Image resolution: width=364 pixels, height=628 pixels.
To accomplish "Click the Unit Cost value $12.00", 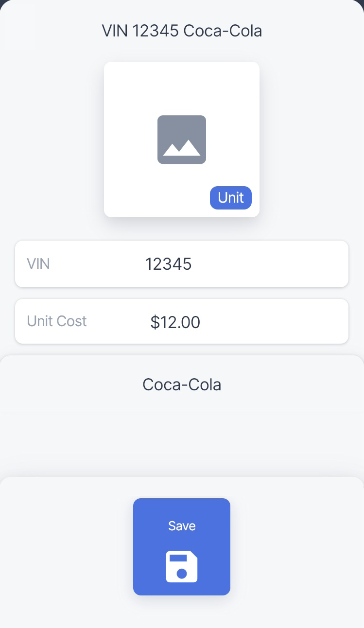I will (x=175, y=322).
